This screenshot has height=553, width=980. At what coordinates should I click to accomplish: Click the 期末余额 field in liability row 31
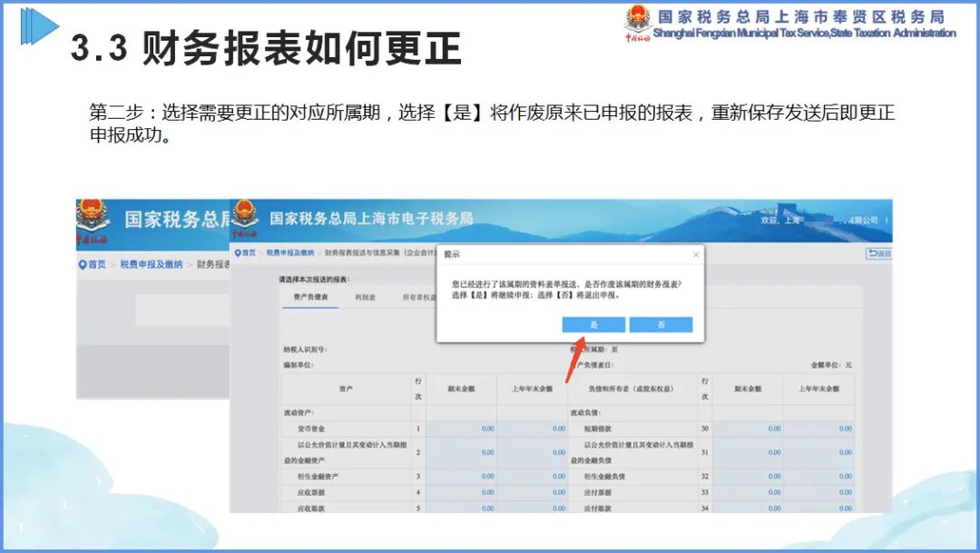748,452
